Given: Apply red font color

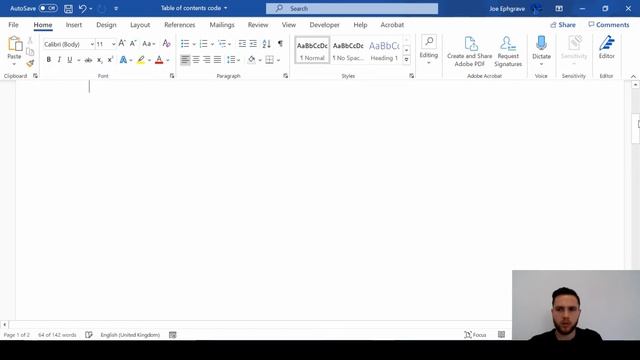Looking at the screenshot, I should point(159,60).
